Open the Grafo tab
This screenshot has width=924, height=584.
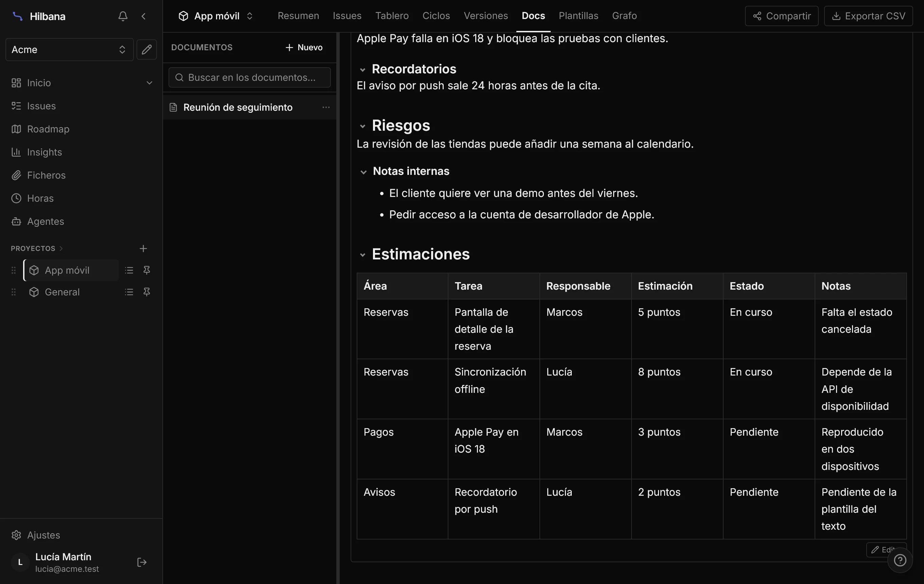pos(624,16)
